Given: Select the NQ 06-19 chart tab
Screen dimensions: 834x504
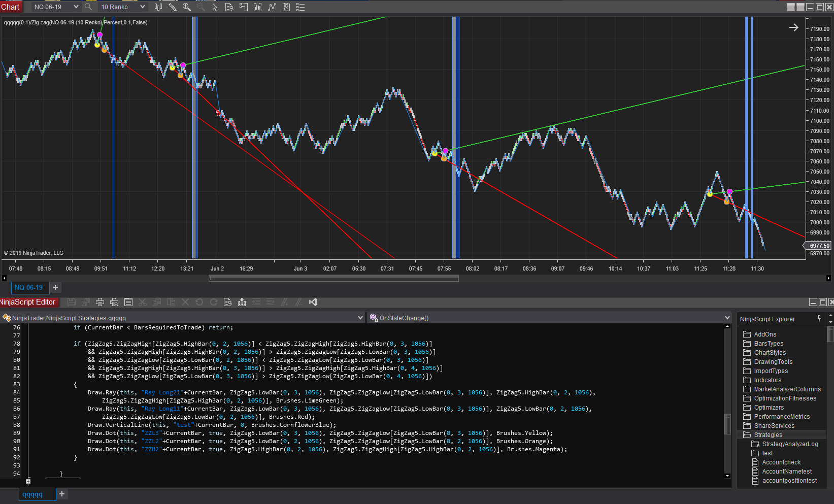Looking at the screenshot, I should coord(28,287).
